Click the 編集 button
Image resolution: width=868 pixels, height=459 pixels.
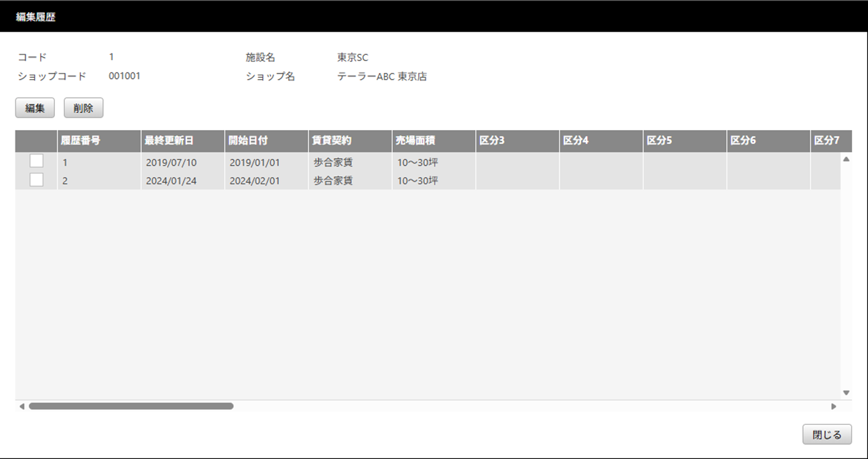[x=35, y=108]
